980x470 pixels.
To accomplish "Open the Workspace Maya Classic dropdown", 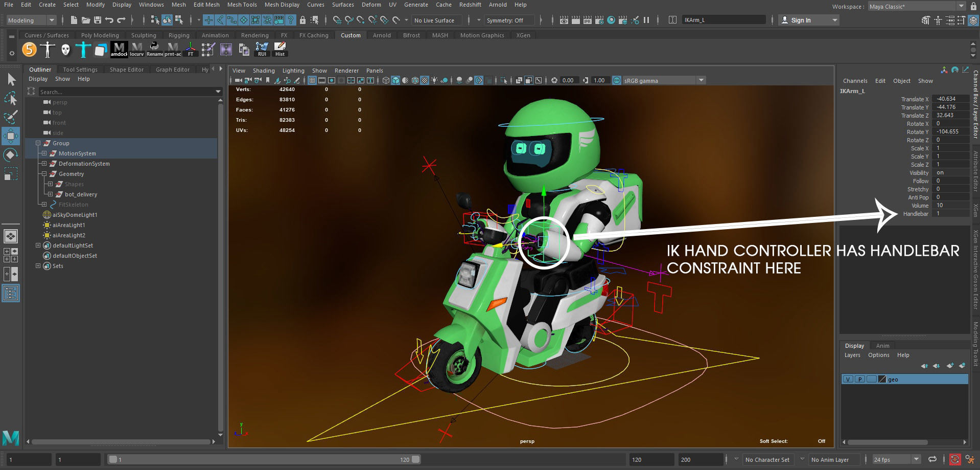I will (917, 6).
